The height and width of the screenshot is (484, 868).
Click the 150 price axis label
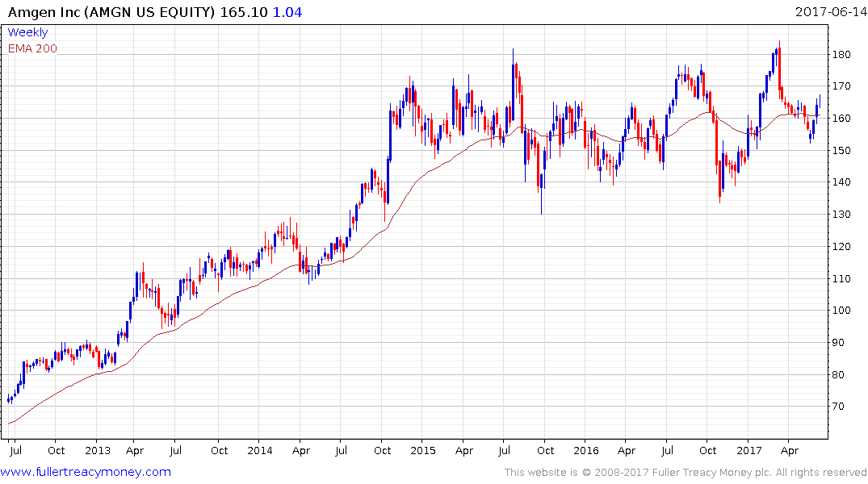coord(841,151)
